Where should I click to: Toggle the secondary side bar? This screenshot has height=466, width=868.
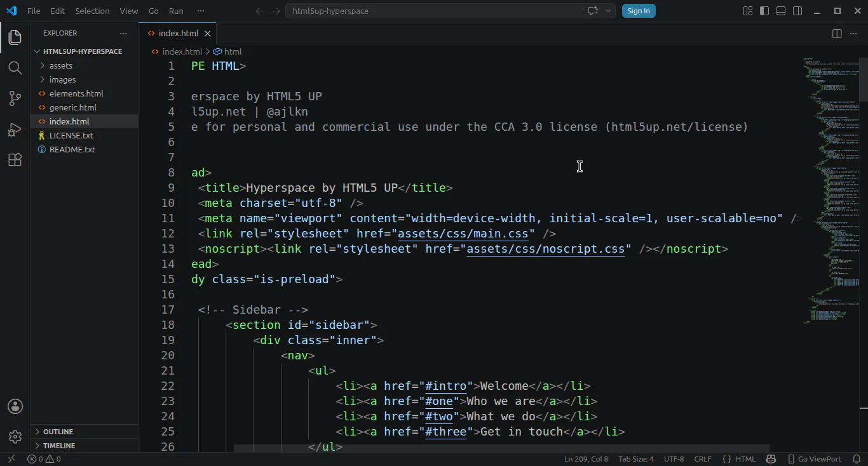pos(797,11)
